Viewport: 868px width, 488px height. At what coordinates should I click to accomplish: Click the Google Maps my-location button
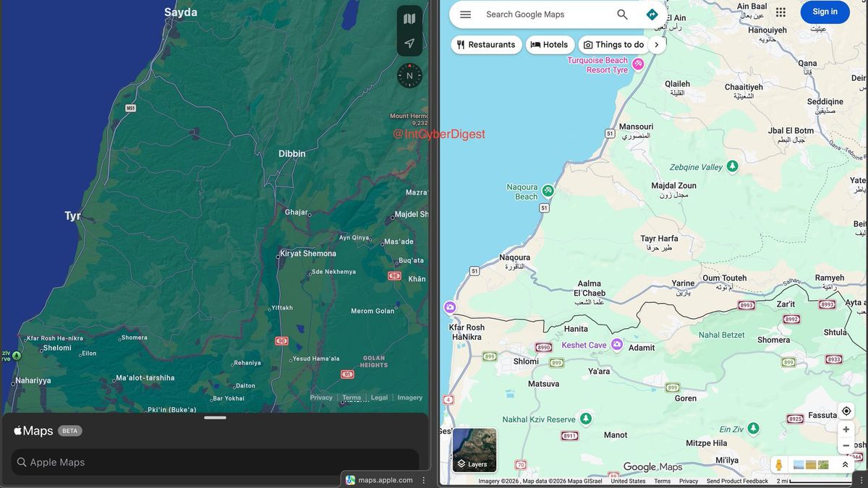(846, 411)
